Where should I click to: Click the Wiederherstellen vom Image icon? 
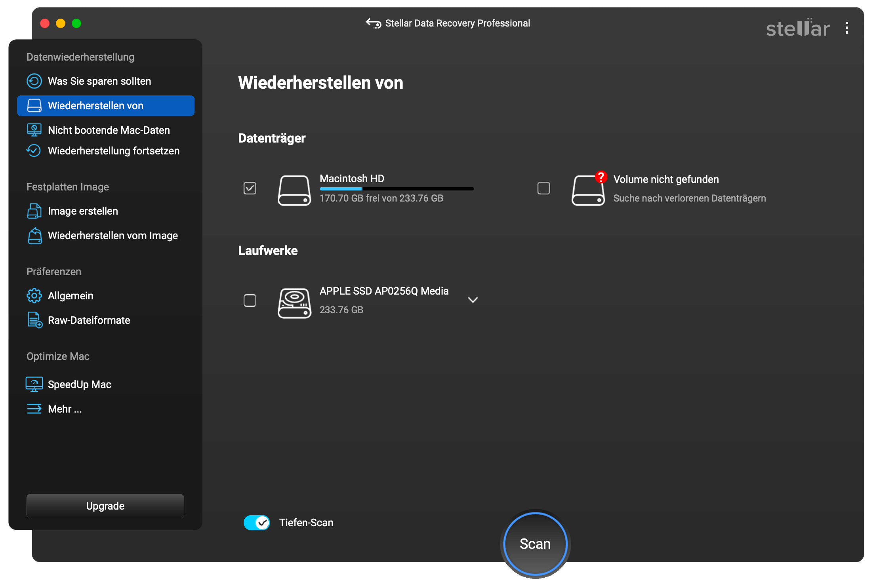34,236
